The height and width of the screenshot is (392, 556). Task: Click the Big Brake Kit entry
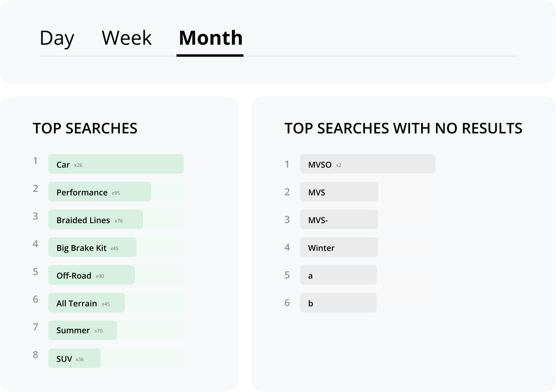(x=81, y=248)
